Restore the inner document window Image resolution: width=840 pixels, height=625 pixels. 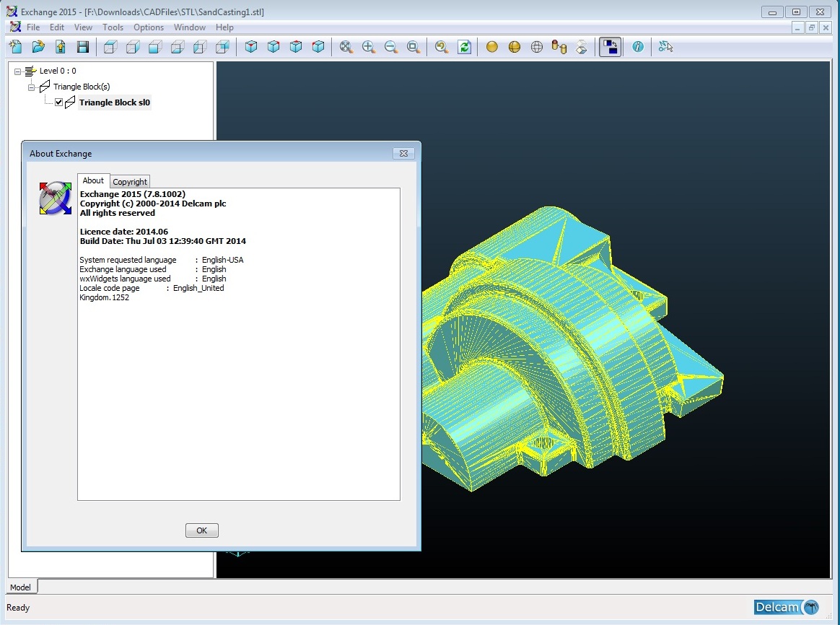[812, 27]
